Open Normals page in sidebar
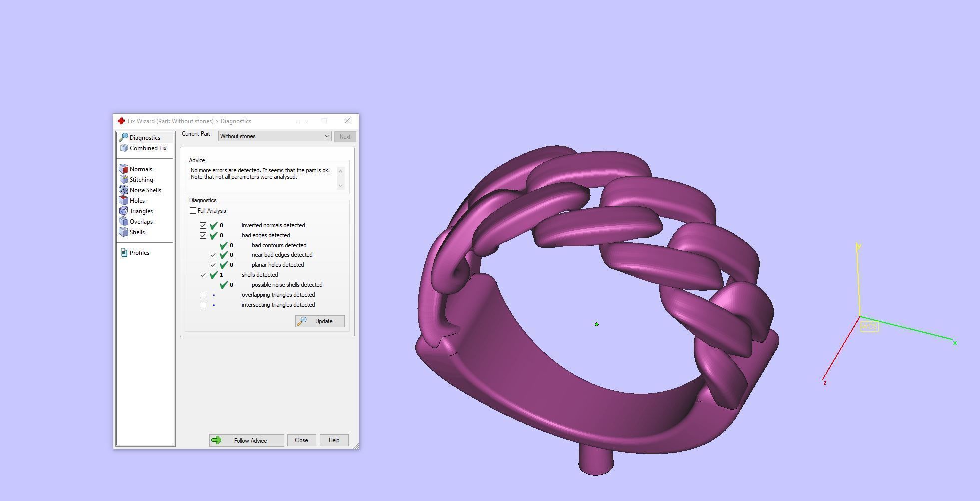The image size is (980, 501). (x=141, y=169)
